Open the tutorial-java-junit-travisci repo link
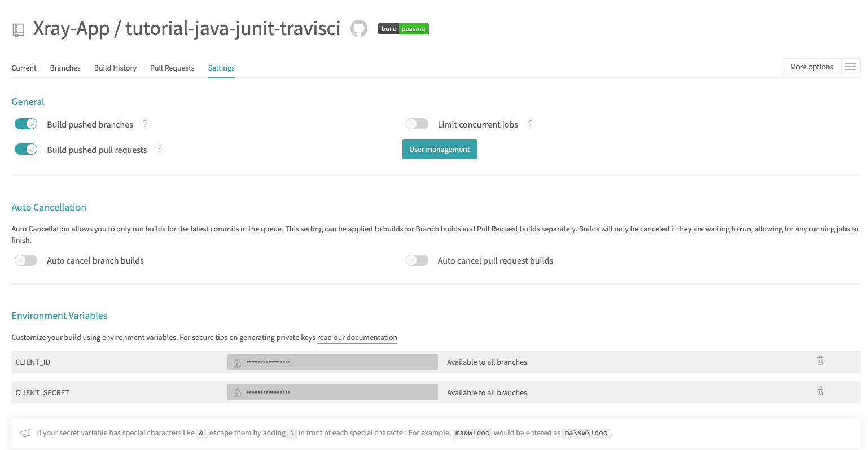This screenshot has height=450, width=868. click(x=233, y=28)
